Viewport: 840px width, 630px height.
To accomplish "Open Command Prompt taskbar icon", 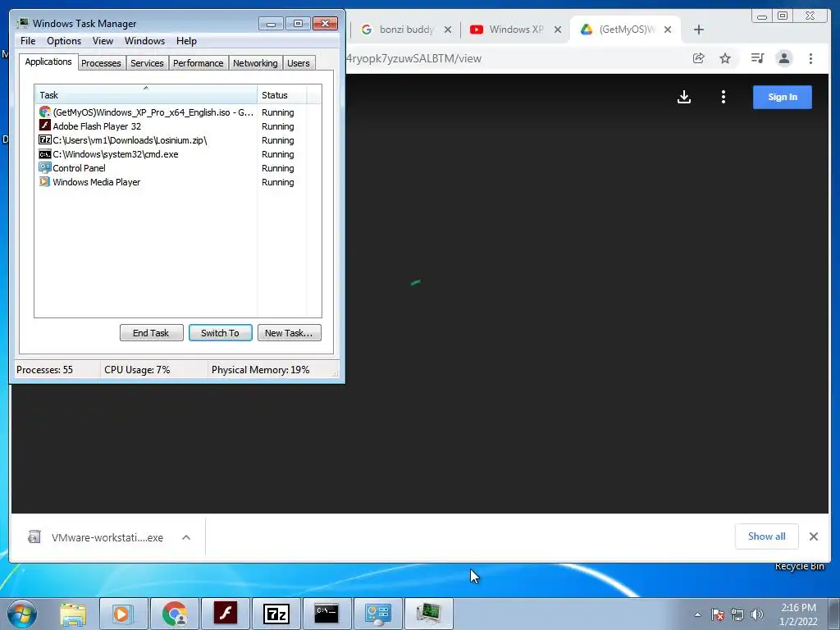I will 326,614.
